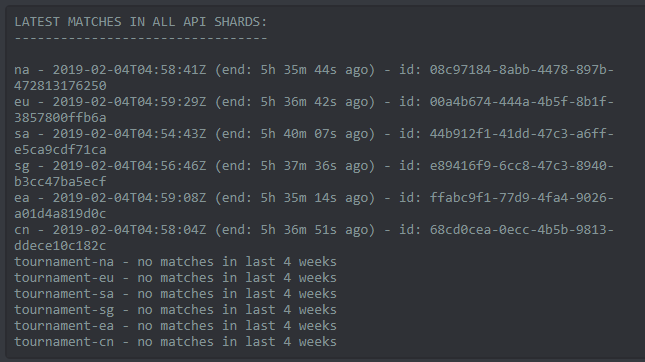Viewport: 645px width, 362px height.
Task: Click the ea shard timestamp 2019-02-04T04:59:08Z
Action: 129,198
